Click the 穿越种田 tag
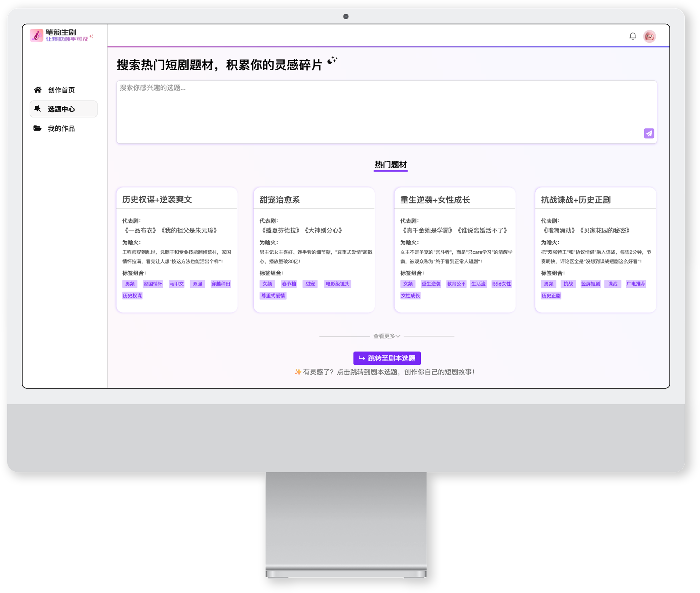 tap(221, 284)
